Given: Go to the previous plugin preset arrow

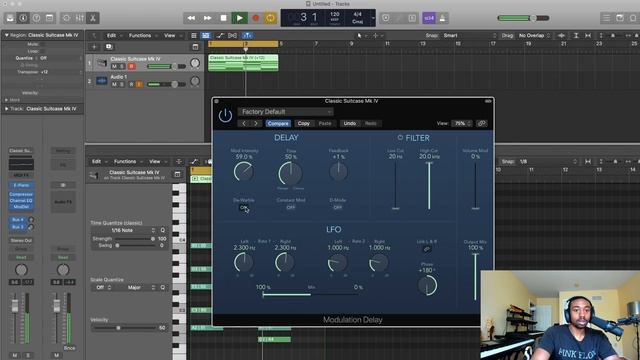Looking at the screenshot, I should click(244, 123).
